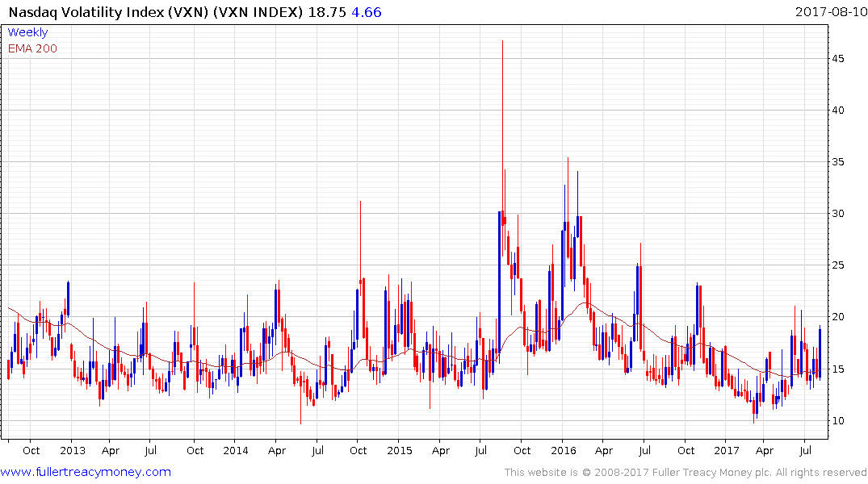Click the 40 y-axis label
Screen dimensions: 868x484
(837, 110)
